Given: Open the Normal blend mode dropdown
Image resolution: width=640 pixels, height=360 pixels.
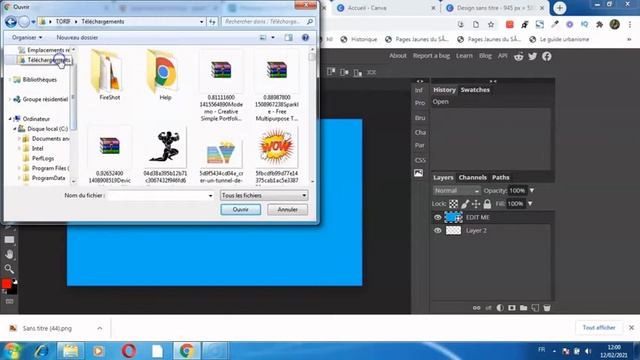Looking at the screenshot, I should click(456, 191).
